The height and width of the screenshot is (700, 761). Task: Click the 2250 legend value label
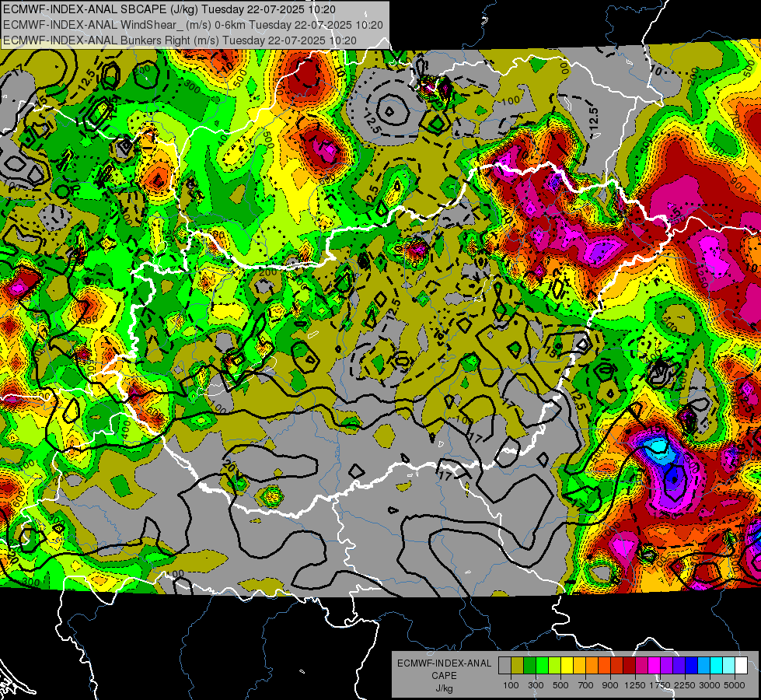click(x=686, y=685)
